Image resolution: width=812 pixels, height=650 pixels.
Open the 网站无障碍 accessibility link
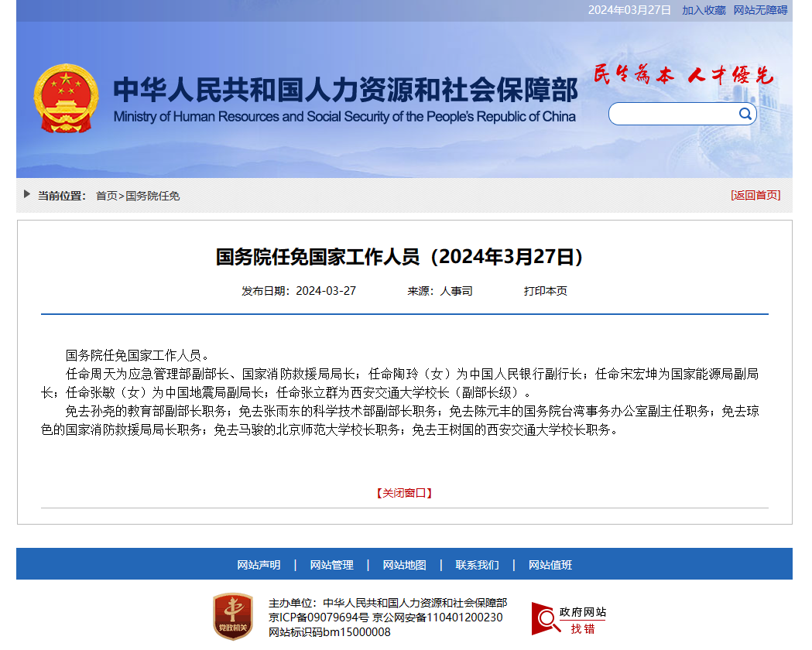point(760,10)
